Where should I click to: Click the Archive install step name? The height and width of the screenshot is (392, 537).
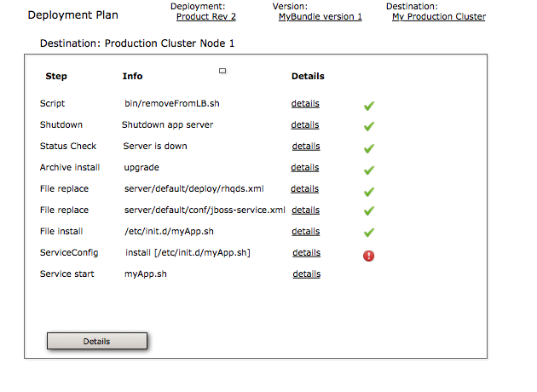[x=70, y=167]
